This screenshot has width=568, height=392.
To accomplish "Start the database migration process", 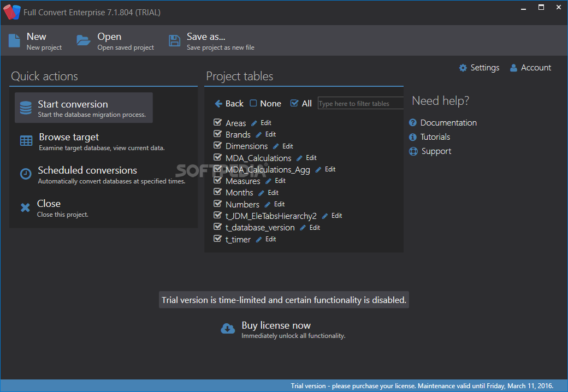I will point(84,108).
